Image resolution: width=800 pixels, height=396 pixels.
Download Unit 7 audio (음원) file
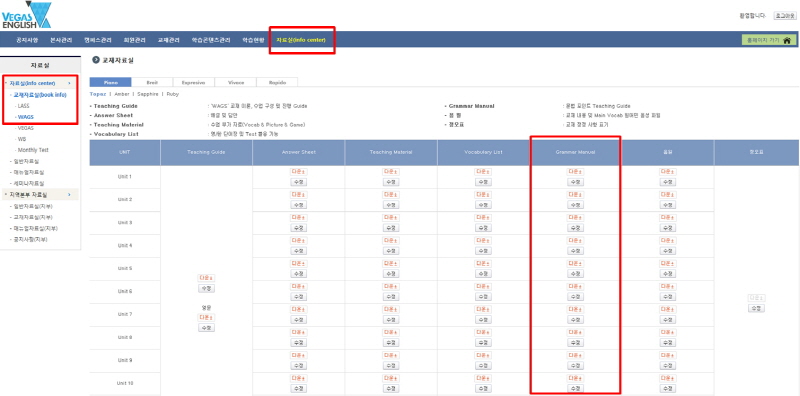[x=668, y=309]
